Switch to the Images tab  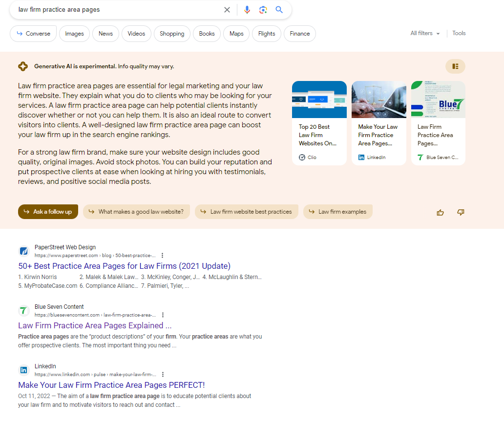[x=74, y=33]
